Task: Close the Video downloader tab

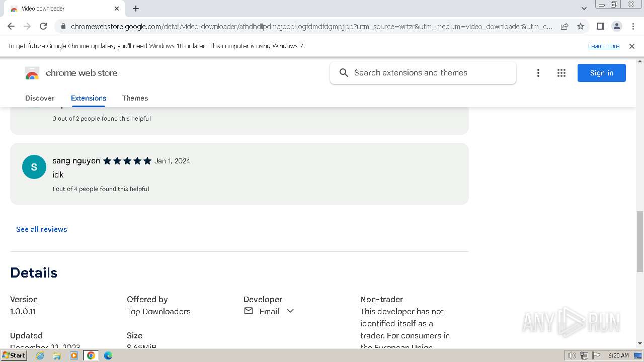Action: click(x=117, y=9)
